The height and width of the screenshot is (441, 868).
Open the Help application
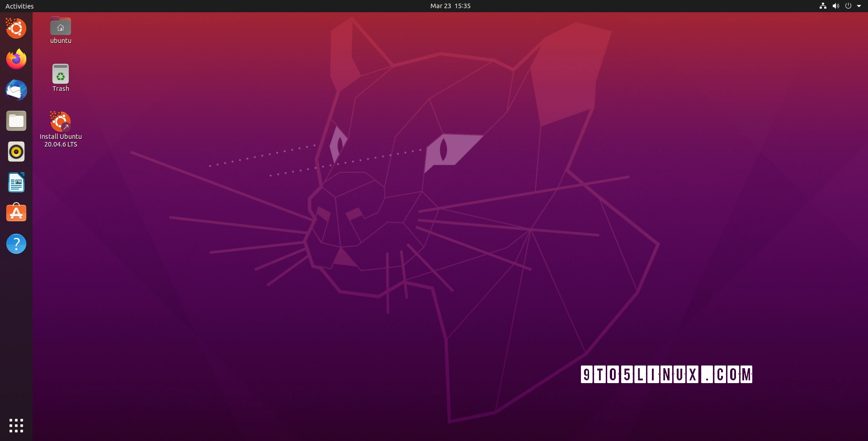pos(16,244)
